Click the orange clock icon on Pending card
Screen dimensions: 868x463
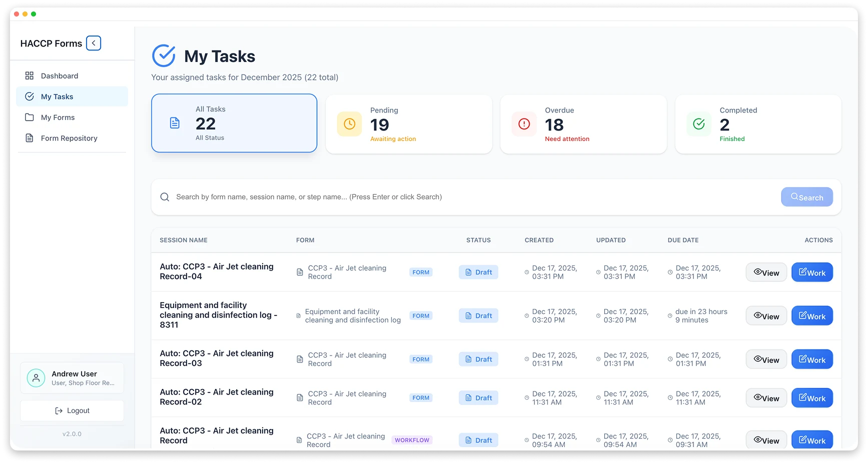[x=349, y=124]
